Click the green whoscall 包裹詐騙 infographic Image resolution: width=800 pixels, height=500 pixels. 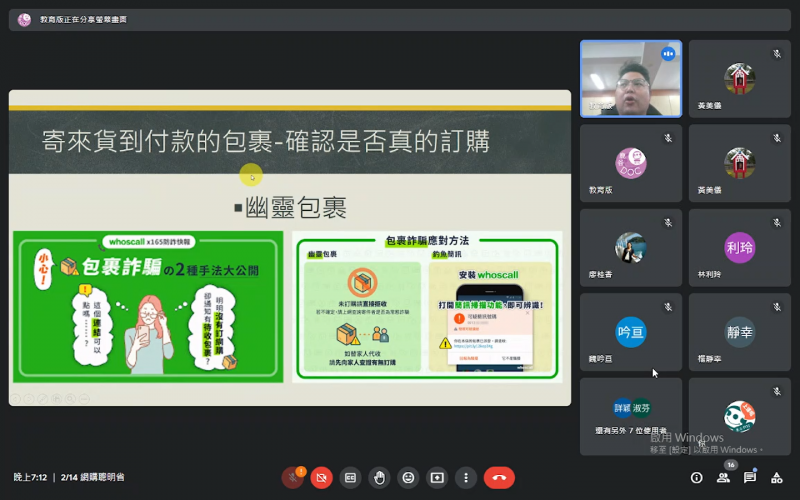tap(148, 307)
